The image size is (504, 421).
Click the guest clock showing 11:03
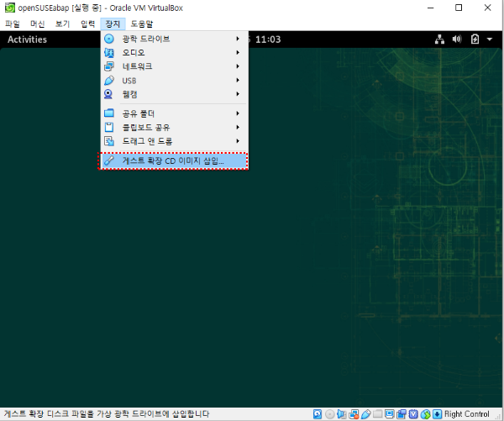coord(268,39)
